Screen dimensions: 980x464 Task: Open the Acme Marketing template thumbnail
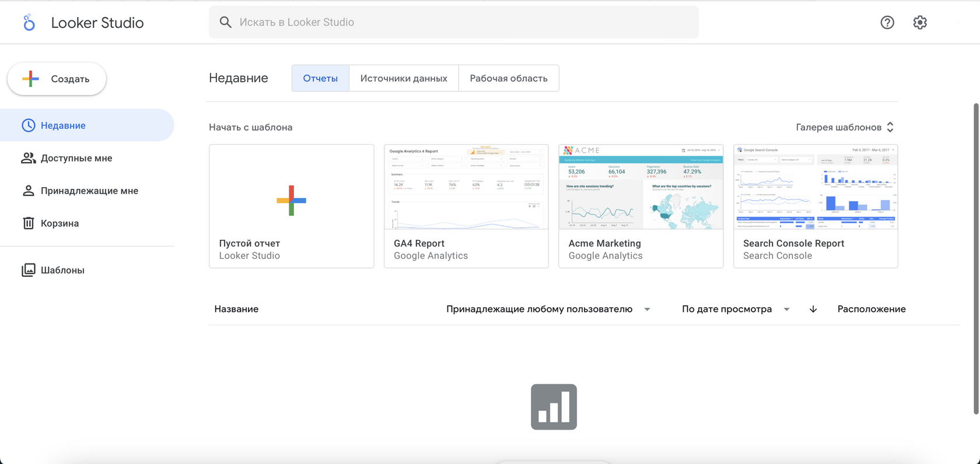641,187
